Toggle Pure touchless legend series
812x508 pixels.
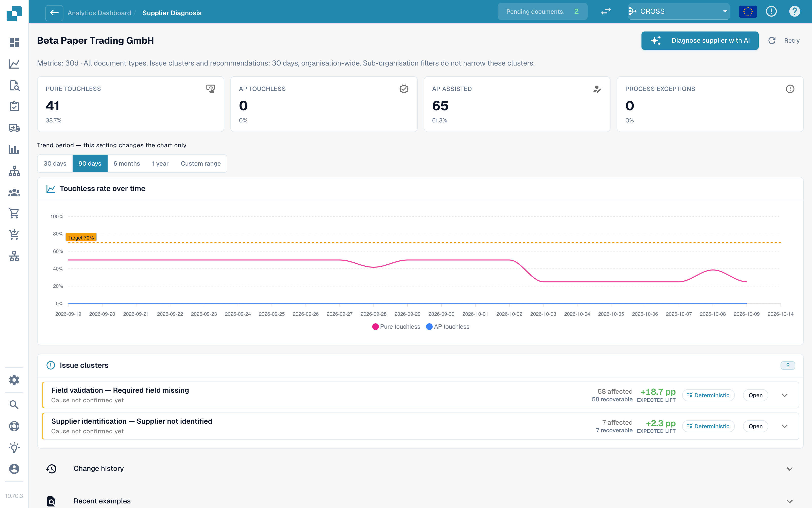396,327
